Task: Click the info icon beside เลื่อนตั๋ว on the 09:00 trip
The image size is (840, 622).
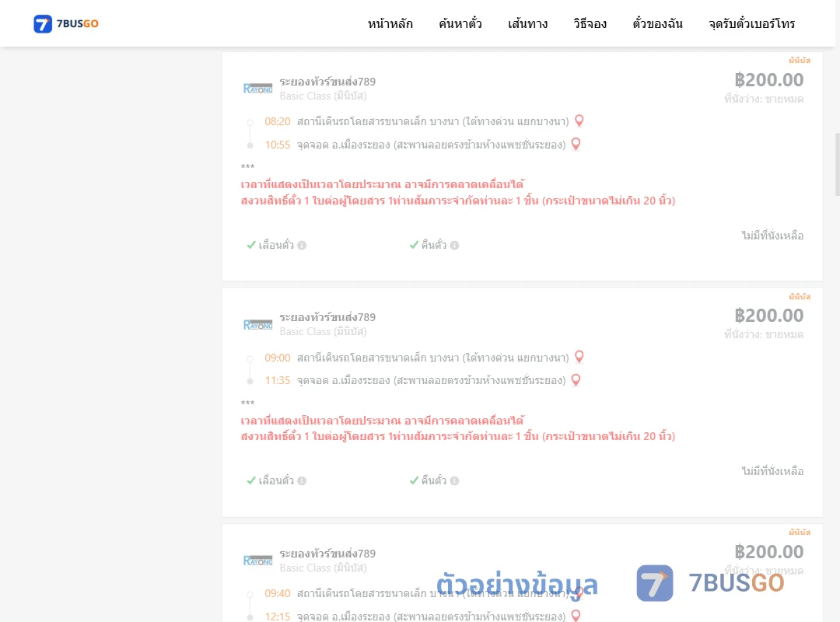Action: [x=302, y=481]
